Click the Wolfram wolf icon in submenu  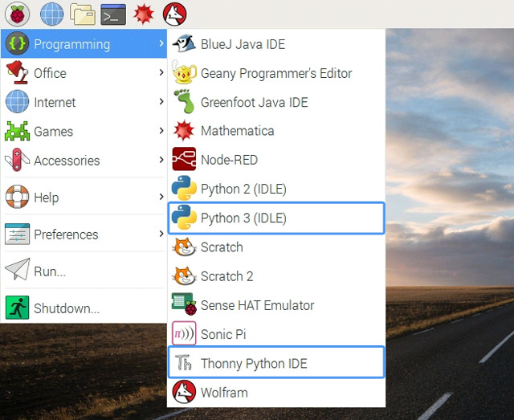pyautogui.click(x=184, y=392)
